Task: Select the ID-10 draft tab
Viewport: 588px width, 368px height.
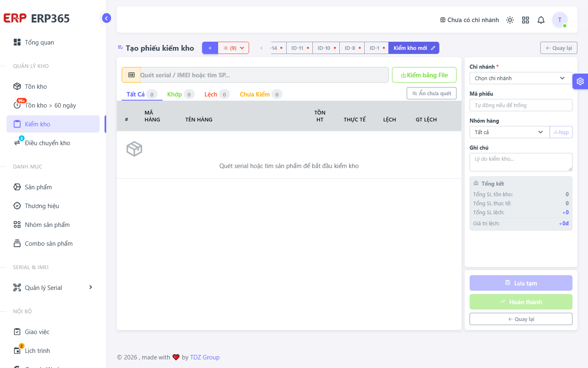Action: pos(326,48)
